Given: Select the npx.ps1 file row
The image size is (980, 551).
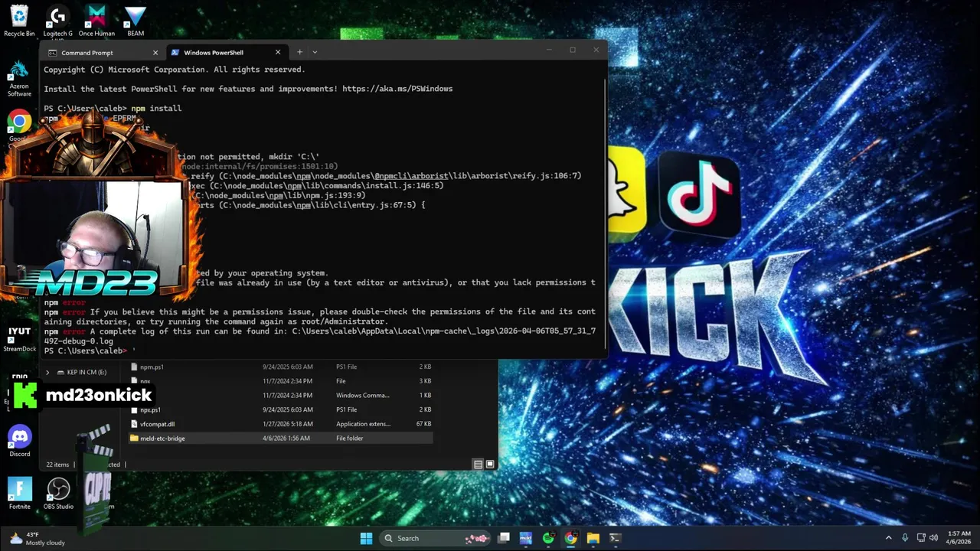Looking at the screenshot, I should pos(280,409).
